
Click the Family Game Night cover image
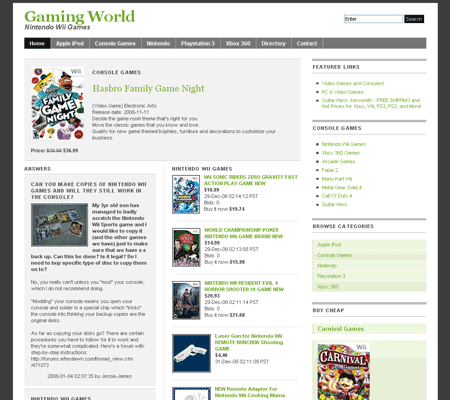pyautogui.click(x=57, y=104)
